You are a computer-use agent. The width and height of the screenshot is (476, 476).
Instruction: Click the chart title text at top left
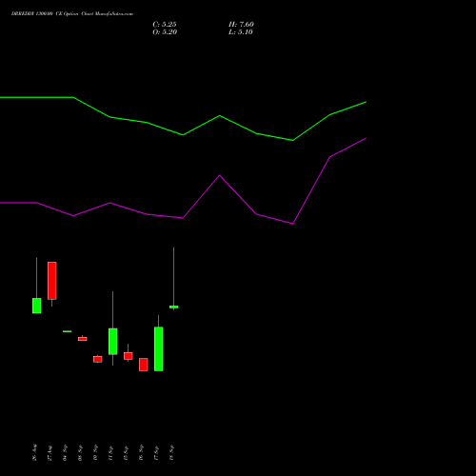click(x=72, y=14)
